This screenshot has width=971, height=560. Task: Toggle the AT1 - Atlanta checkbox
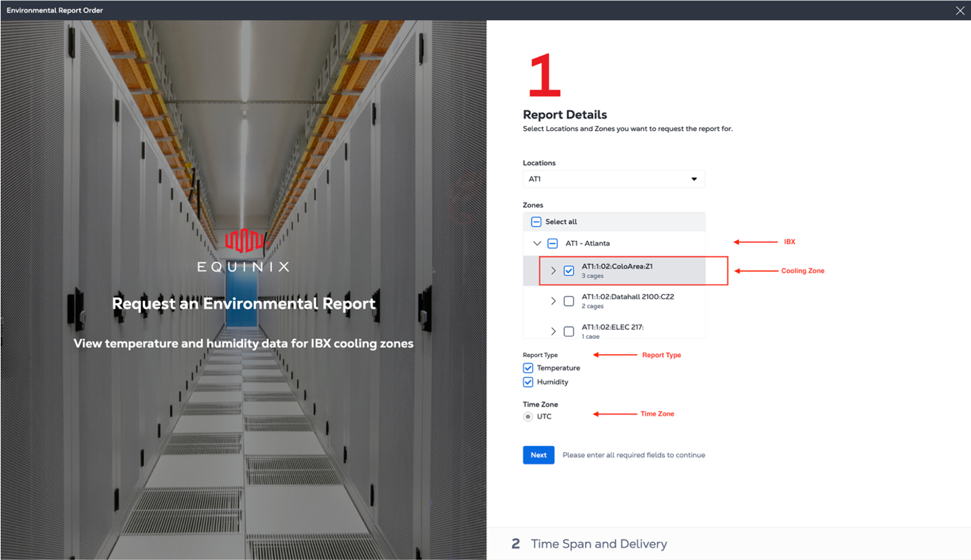click(x=552, y=244)
